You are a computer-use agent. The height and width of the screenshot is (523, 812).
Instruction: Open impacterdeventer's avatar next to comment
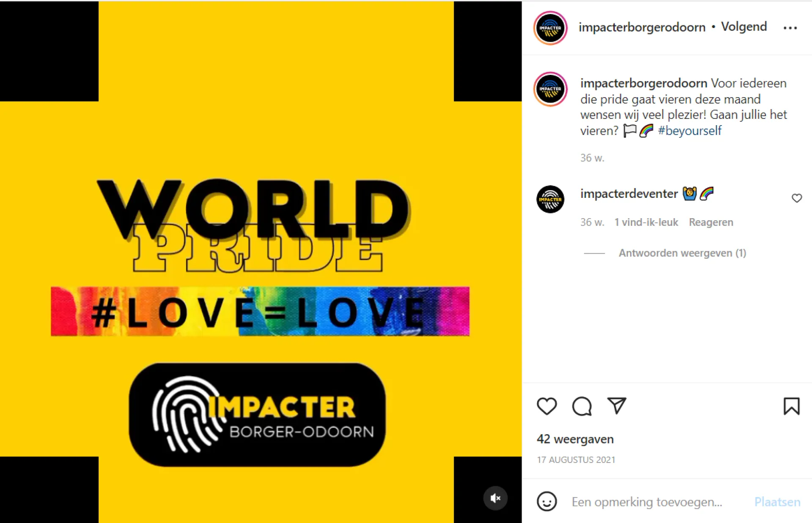coord(550,199)
